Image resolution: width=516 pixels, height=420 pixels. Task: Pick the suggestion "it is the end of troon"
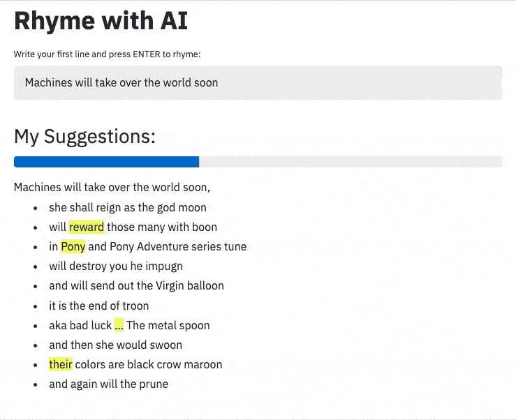(x=98, y=306)
